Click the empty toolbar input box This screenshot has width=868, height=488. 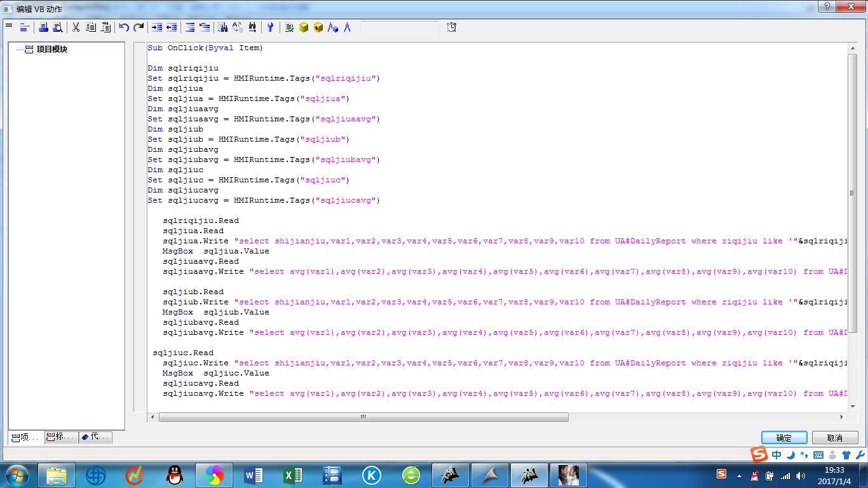(399, 27)
